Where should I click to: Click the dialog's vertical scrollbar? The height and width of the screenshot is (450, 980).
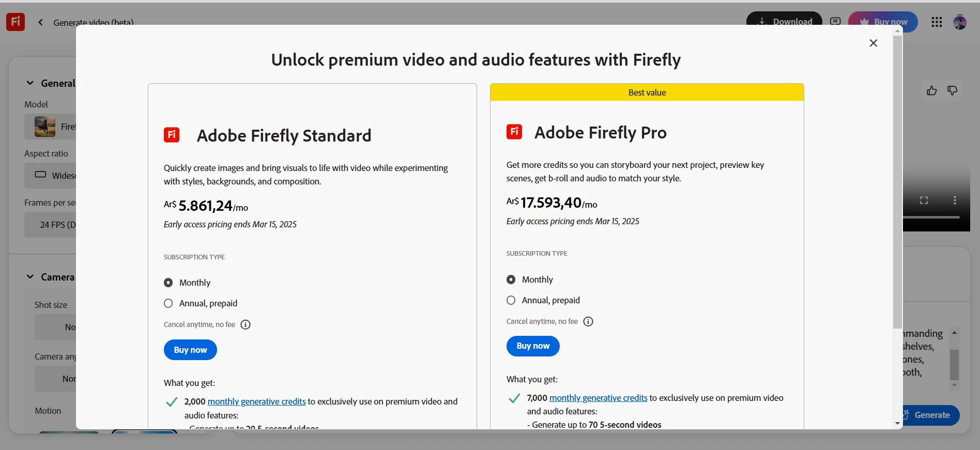897,181
